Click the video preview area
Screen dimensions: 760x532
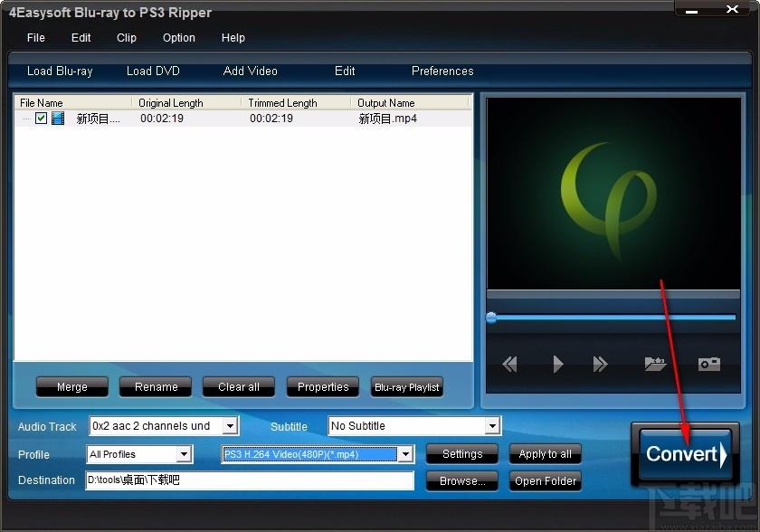[613, 194]
